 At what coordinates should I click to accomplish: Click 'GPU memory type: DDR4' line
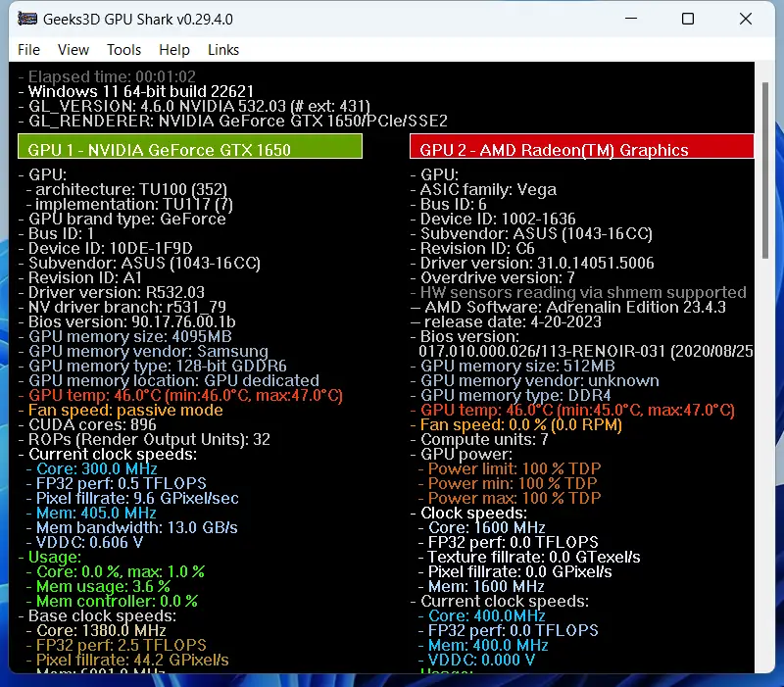[x=511, y=396]
